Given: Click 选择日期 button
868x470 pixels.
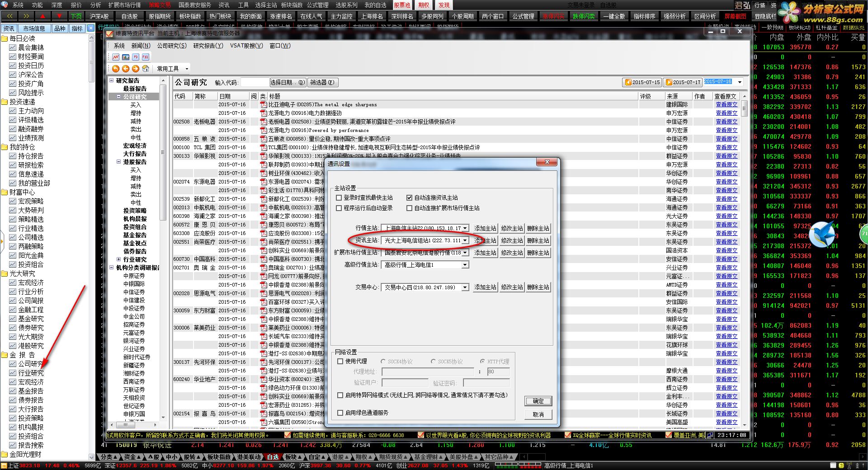Looking at the screenshot, I should pos(288,82).
